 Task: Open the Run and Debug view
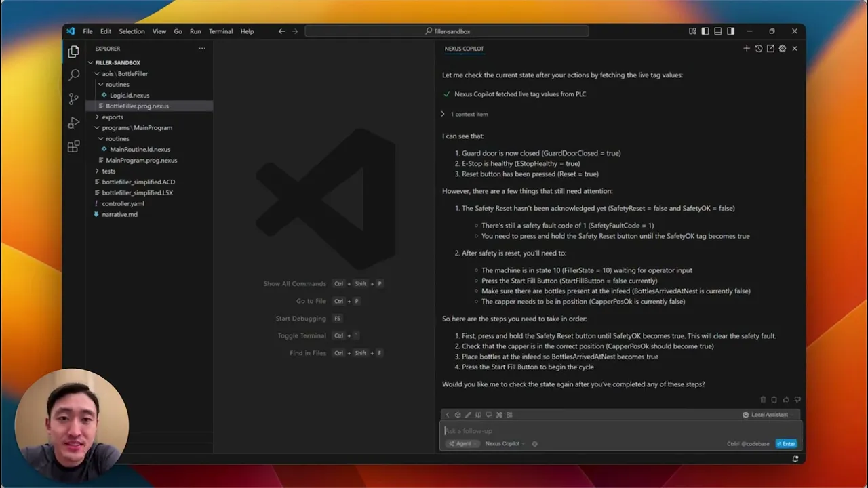coord(73,123)
